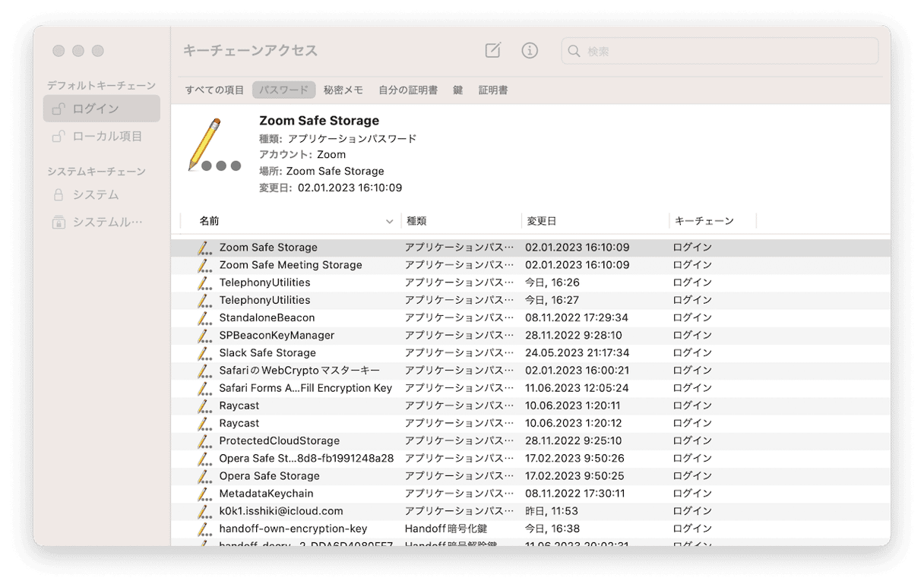Click the large pencil password icon
This screenshot has width=924, height=587.
pyautogui.click(x=214, y=145)
